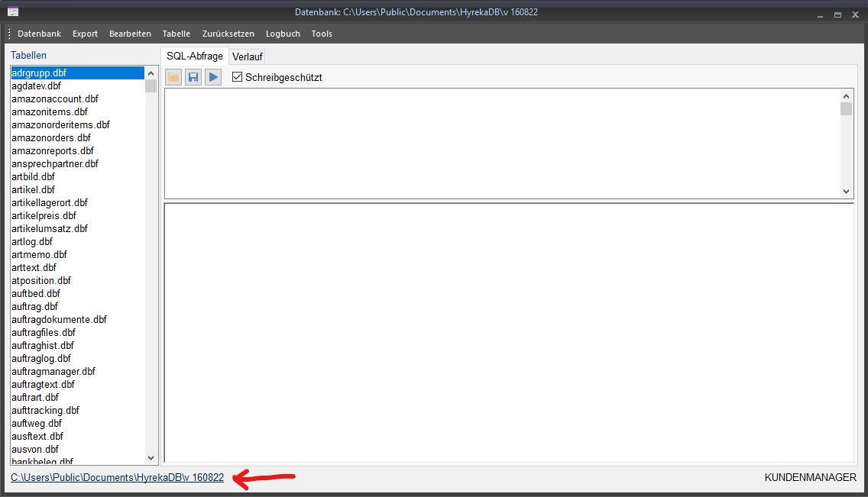This screenshot has width=868, height=497.
Task: Click the KUNDENMANAGER status label
Action: (x=811, y=477)
